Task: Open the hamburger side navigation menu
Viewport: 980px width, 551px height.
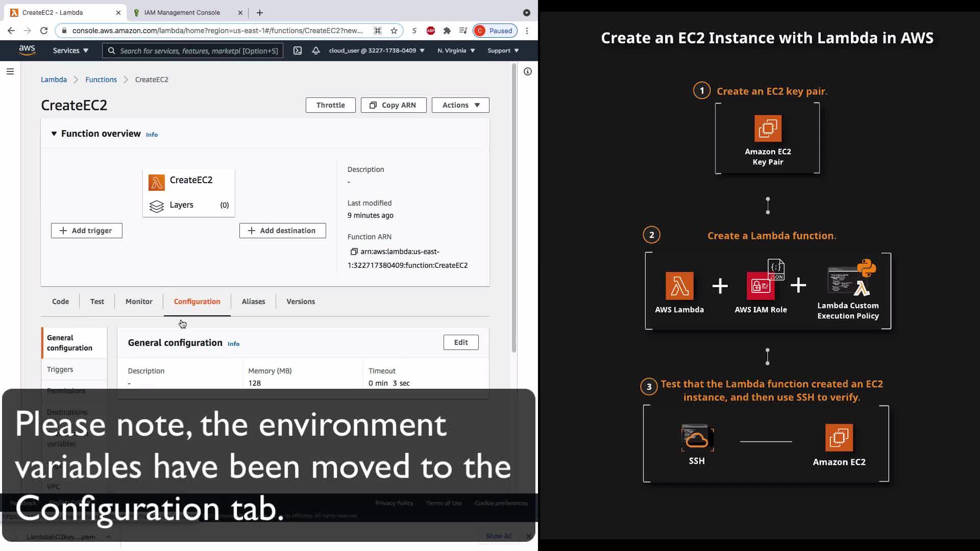Action: click(x=10, y=71)
